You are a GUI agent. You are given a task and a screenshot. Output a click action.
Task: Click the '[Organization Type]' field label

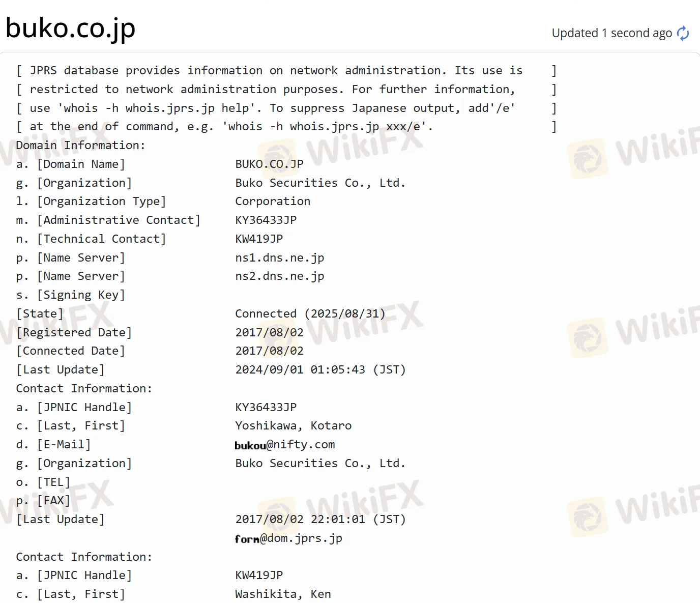(101, 201)
